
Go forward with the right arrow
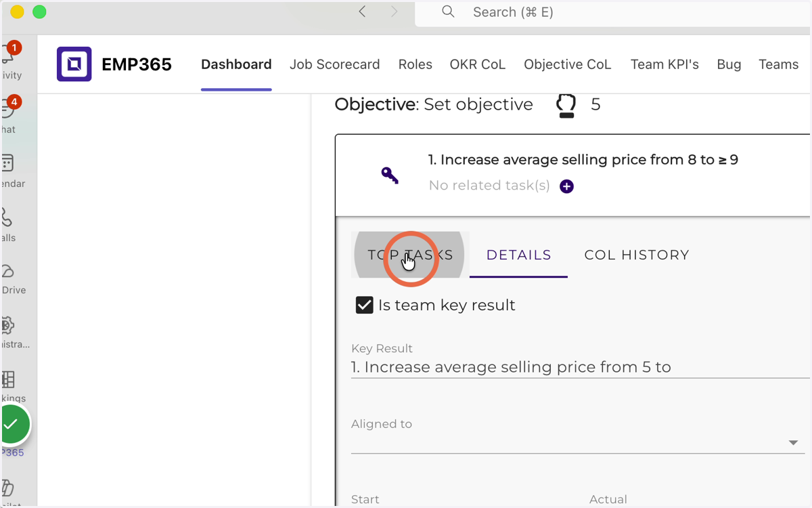[394, 12]
